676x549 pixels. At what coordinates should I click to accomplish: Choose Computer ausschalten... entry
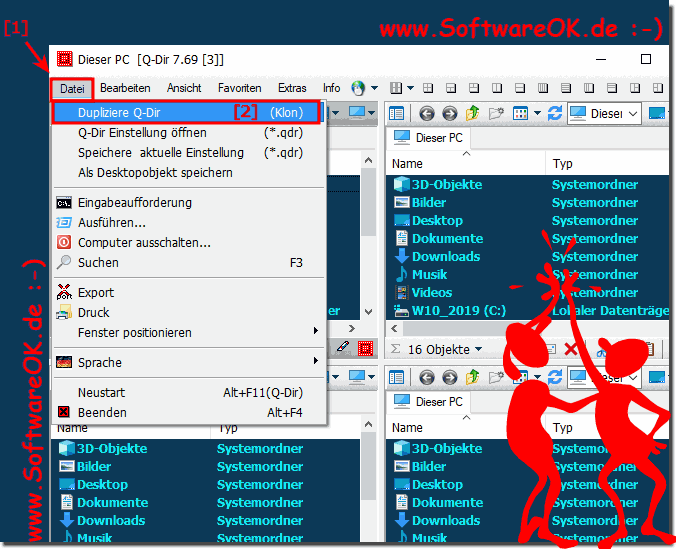(190, 242)
